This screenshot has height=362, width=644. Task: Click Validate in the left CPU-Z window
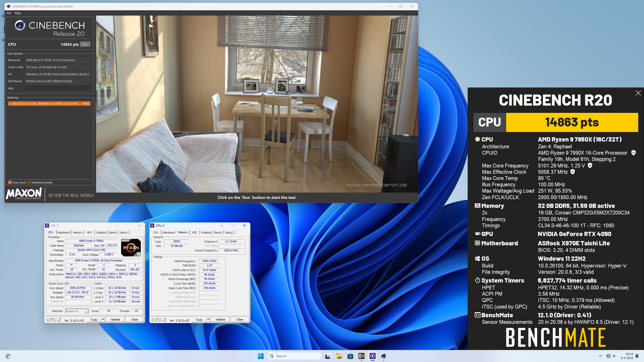[x=115, y=320]
